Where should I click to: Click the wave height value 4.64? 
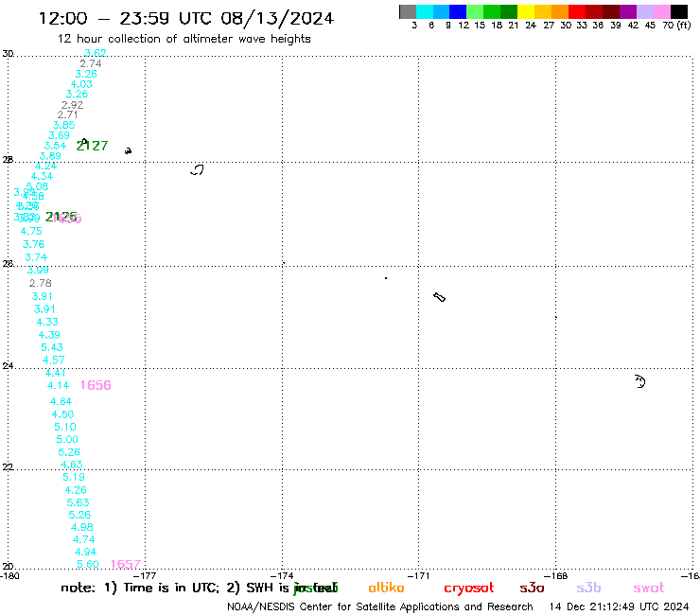61,401
